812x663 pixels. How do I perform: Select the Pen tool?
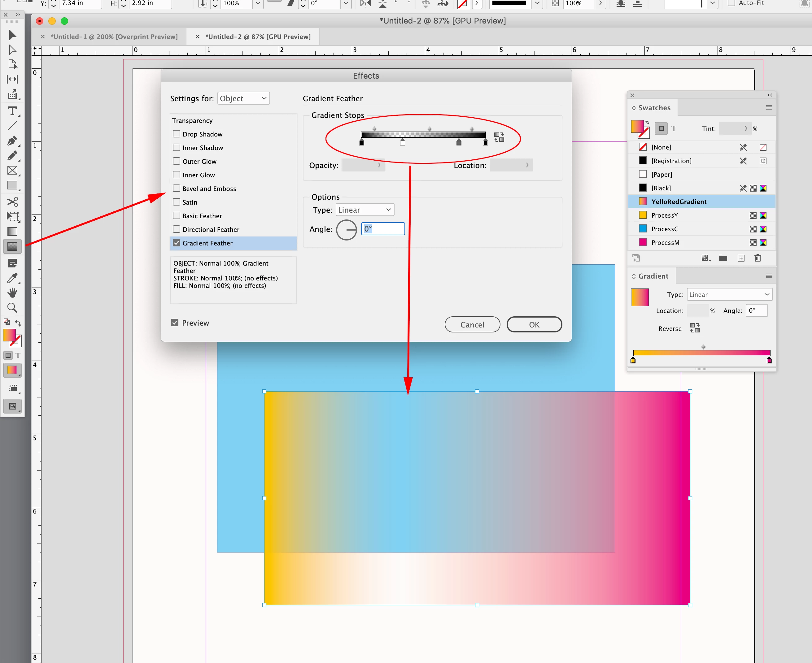[x=12, y=141]
